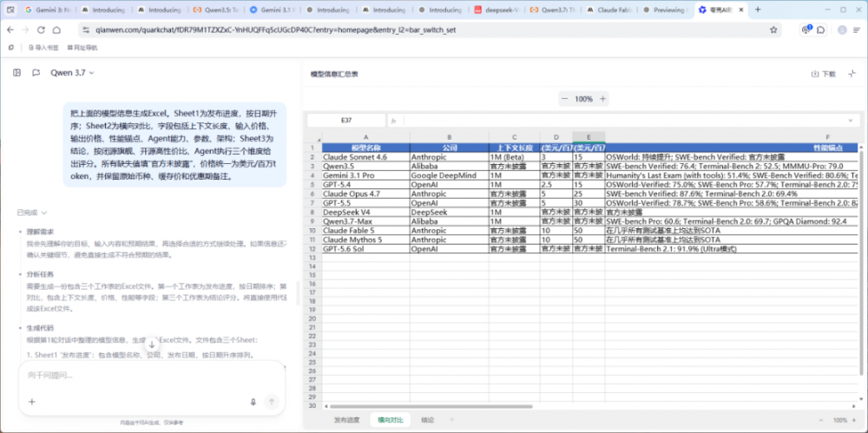
Task: Click cell Gemini 3.1 Pro
Action: click(366, 175)
